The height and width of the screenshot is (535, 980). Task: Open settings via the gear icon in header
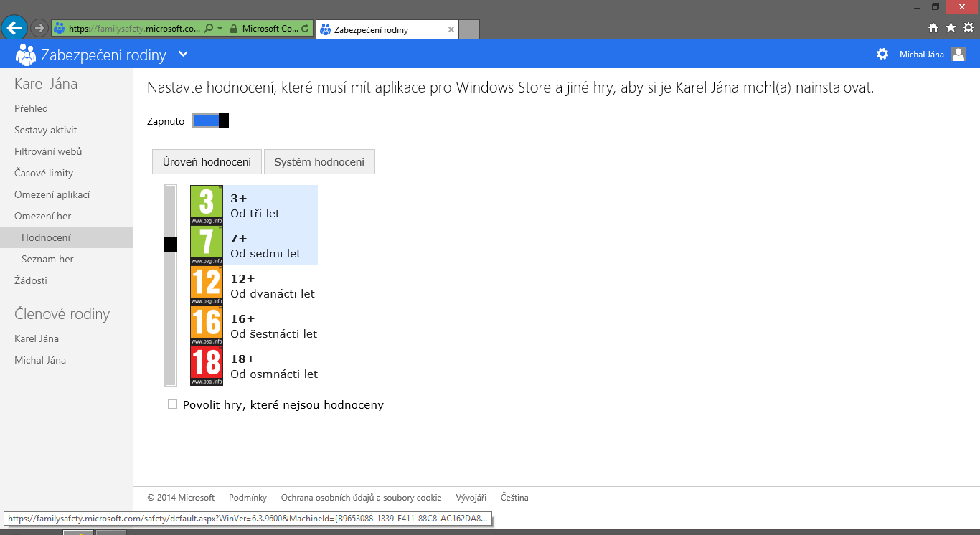tap(882, 54)
